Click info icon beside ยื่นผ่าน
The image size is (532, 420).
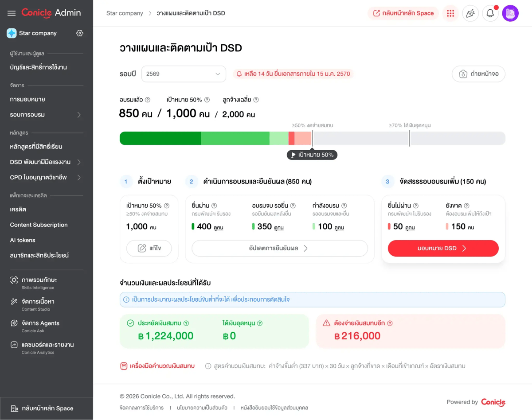pyautogui.click(x=214, y=206)
